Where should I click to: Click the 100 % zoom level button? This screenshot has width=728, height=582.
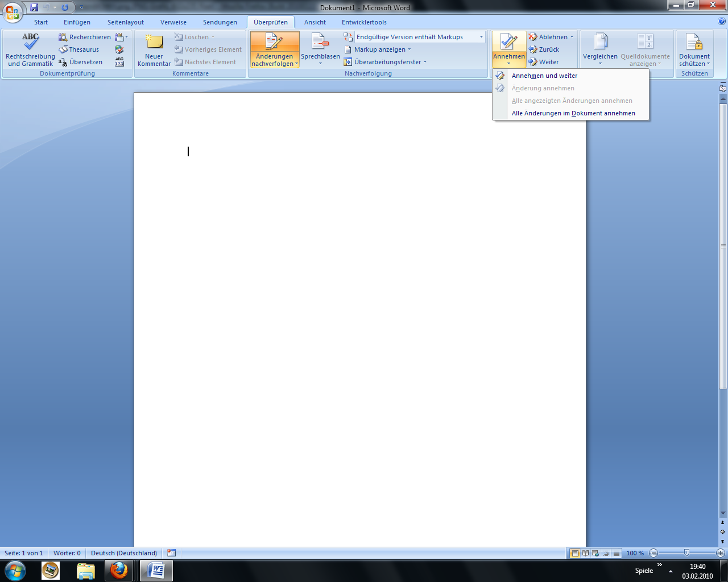(x=635, y=553)
